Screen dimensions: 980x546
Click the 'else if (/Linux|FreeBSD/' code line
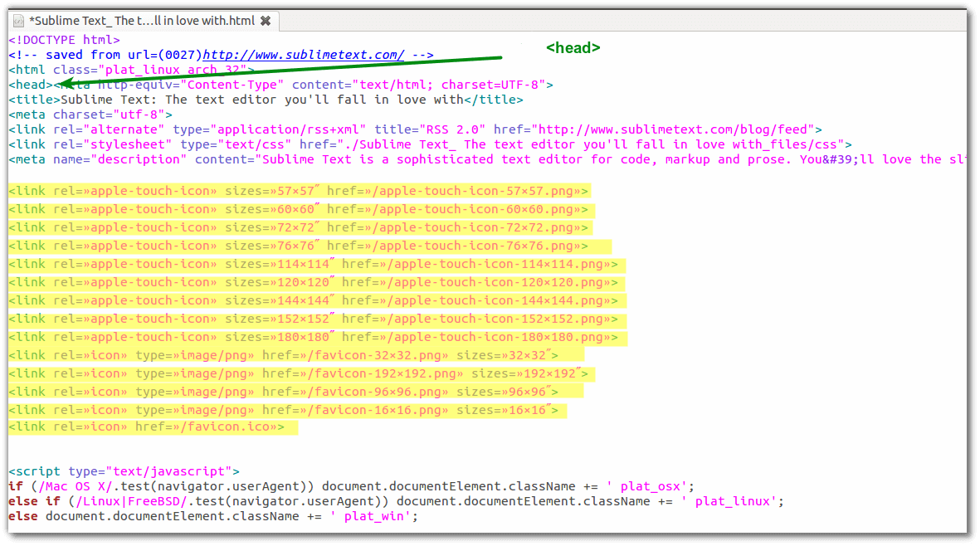[397, 502]
